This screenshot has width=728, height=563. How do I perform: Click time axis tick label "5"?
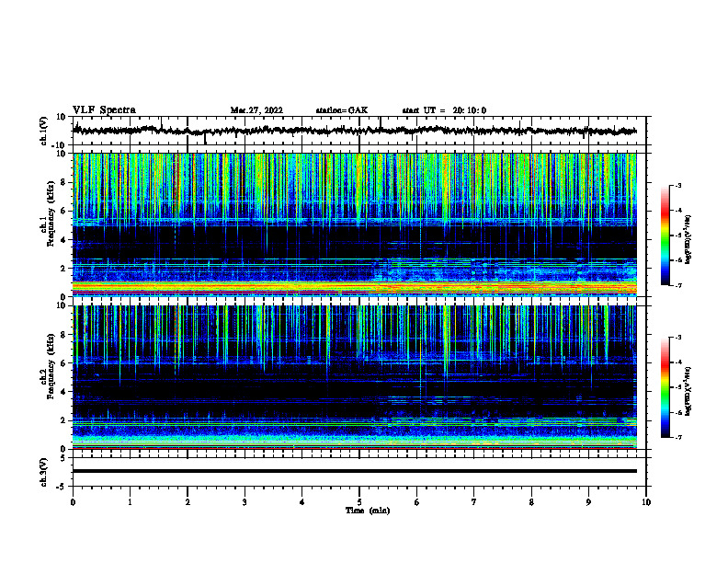coord(359,502)
